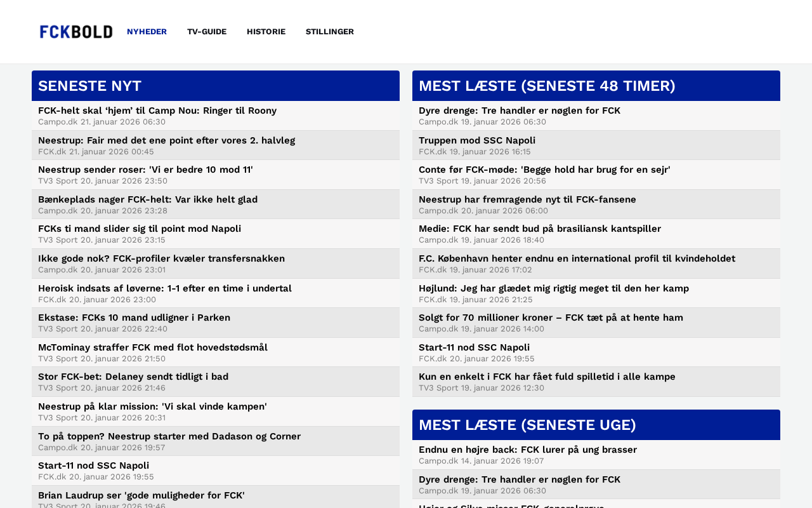812x508 pixels.
Task: Click the SENESTE NYT section header
Action: click(x=216, y=86)
